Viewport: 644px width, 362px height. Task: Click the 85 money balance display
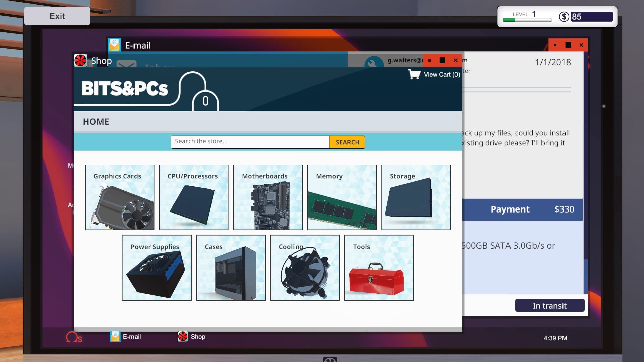click(592, 17)
